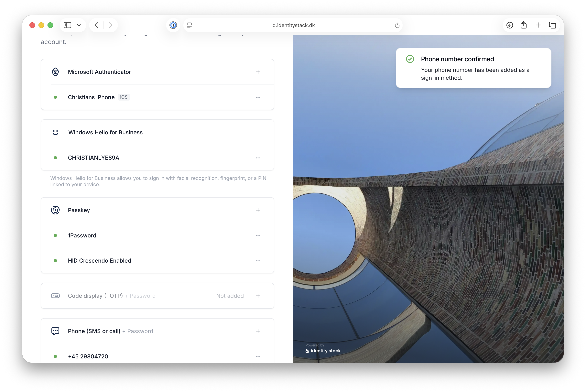This screenshot has width=586, height=392.
Task: Click the page reader icon in address bar
Action: pyautogui.click(x=190, y=25)
